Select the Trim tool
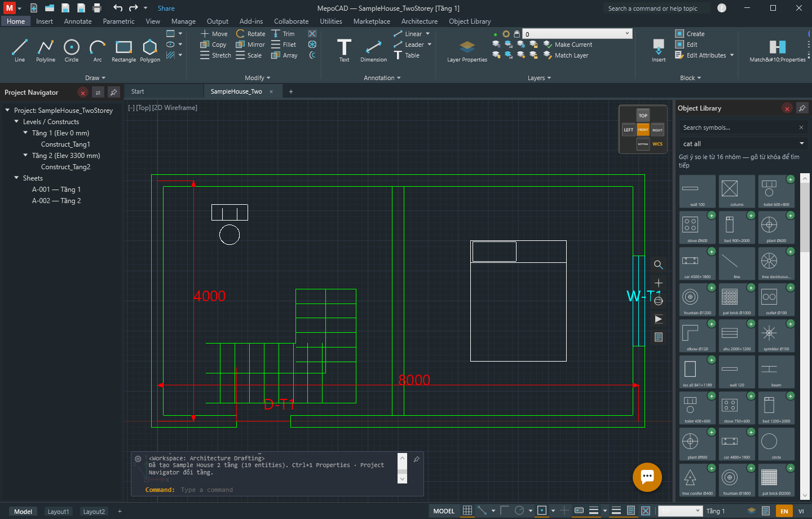The width and height of the screenshot is (812, 519). tap(283, 34)
